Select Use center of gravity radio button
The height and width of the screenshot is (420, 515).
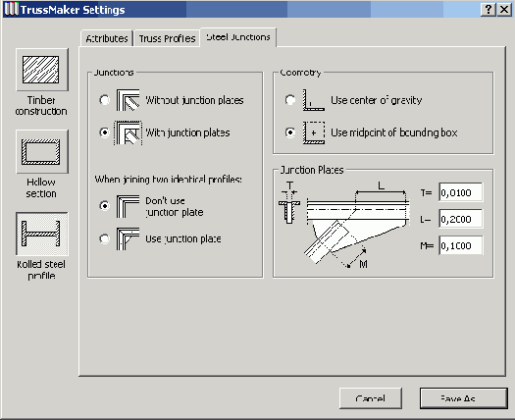click(x=290, y=100)
